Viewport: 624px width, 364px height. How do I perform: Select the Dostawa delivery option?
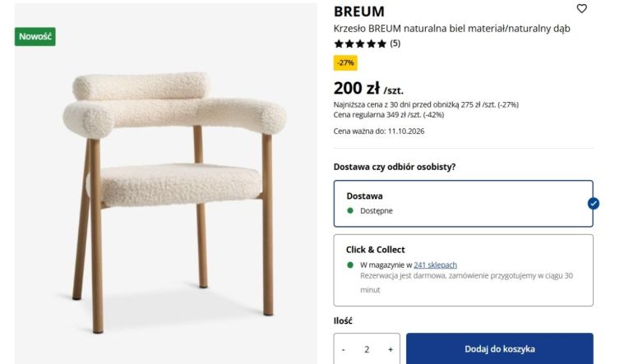[x=463, y=203]
